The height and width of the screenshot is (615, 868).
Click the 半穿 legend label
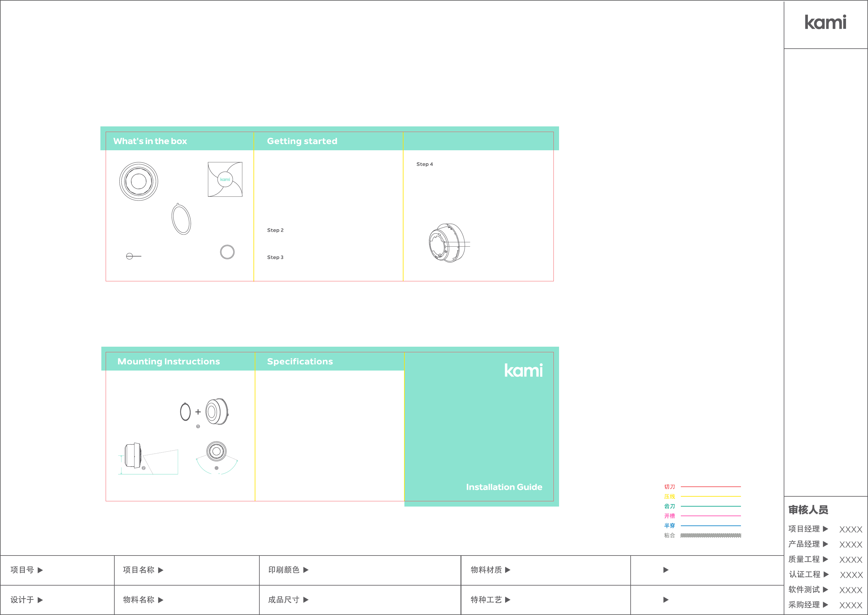coord(669,526)
